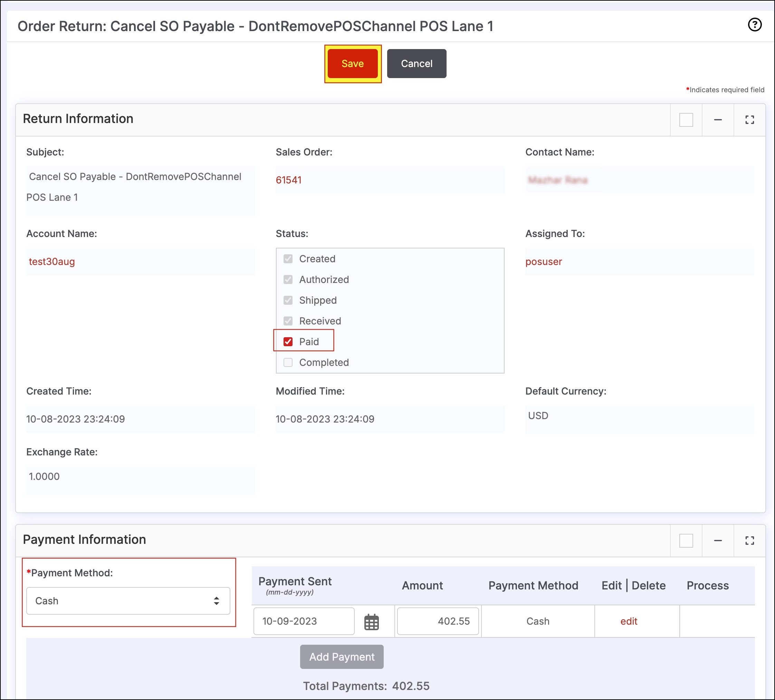Screen dimensions: 775x700
Task: Minimize the Payment Information panel
Action: click(718, 540)
